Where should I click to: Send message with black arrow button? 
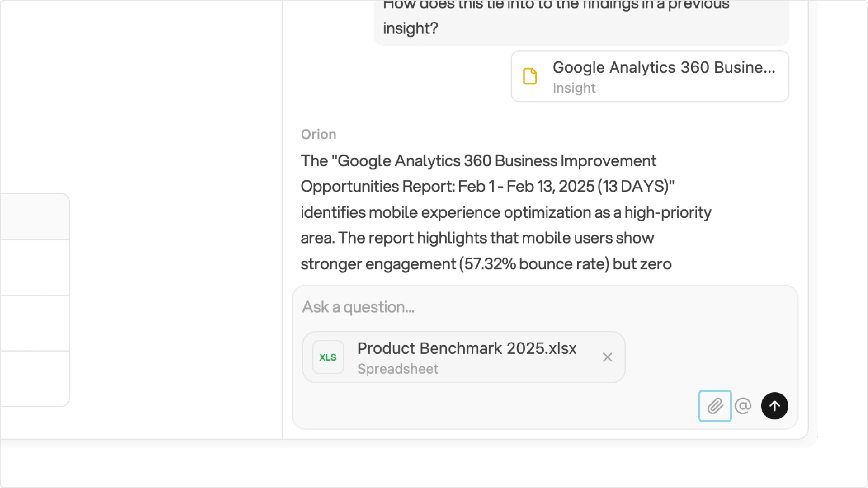[774, 406]
